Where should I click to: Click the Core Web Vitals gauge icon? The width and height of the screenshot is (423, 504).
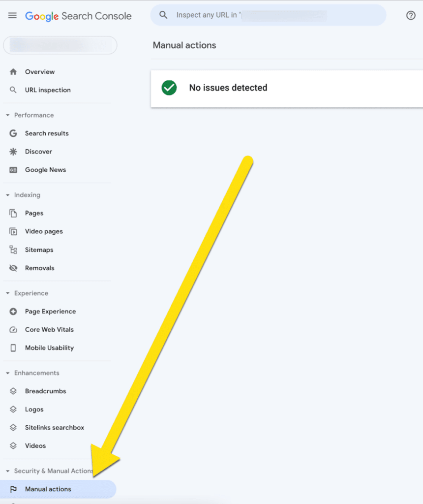14,329
